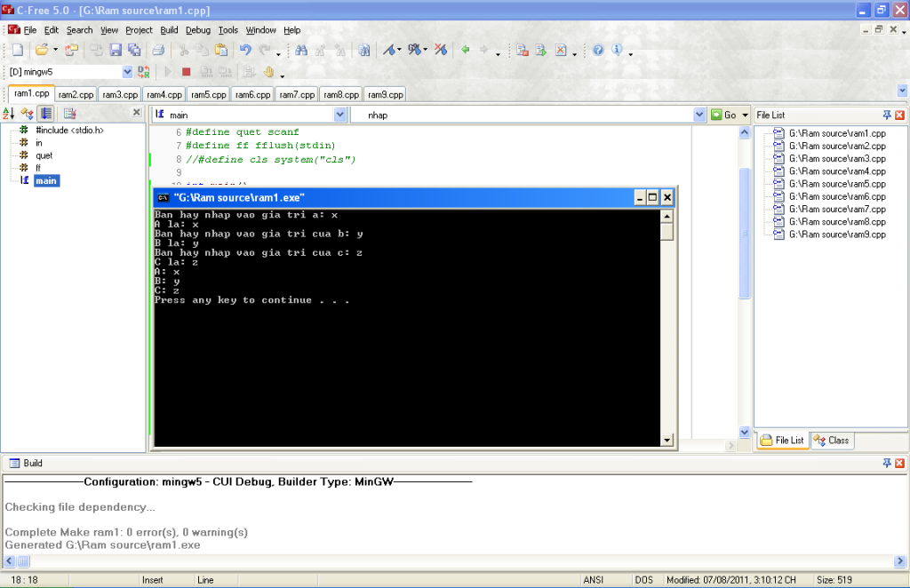910x588 pixels.
Task: Open G:\Ram source\ram9.cpp in File List
Action: 836,234
